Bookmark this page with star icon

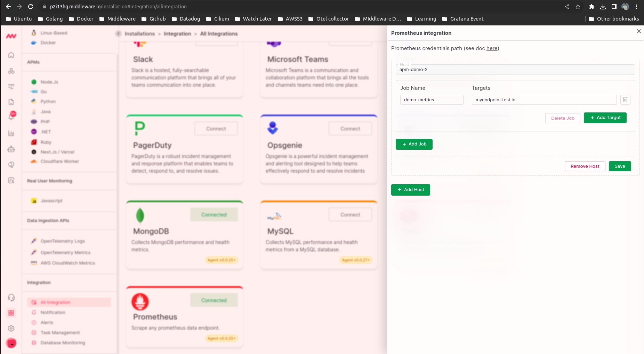[578, 7]
